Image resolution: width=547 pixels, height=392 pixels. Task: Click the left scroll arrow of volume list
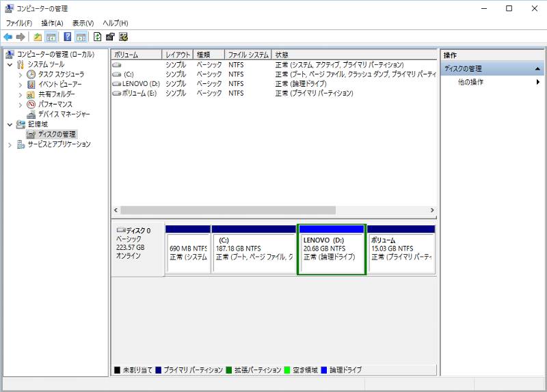tap(116, 210)
